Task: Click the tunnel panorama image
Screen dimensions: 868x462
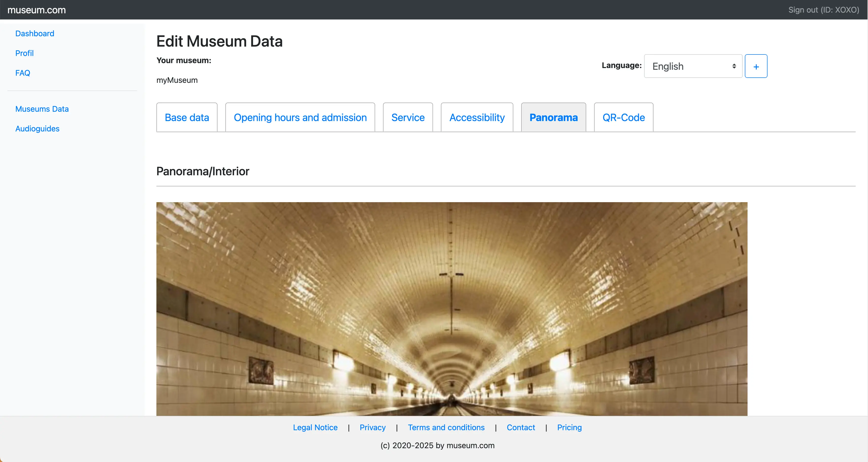Action: pyautogui.click(x=451, y=309)
